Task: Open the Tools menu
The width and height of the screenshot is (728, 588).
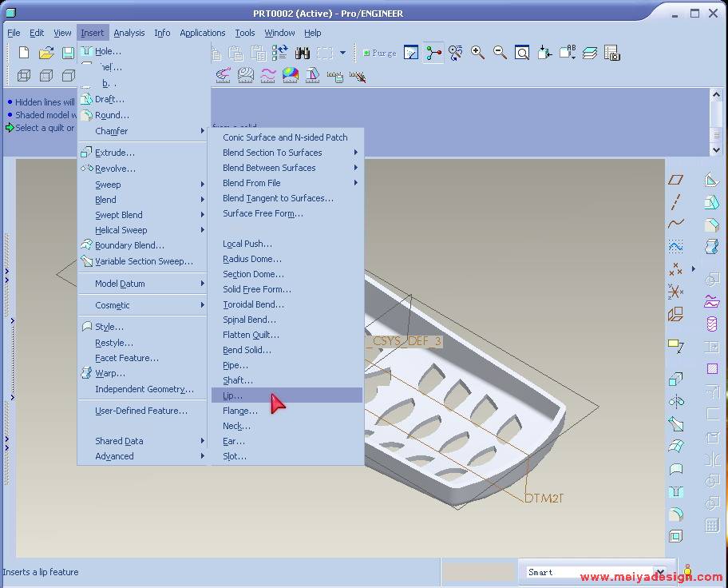Action: [x=245, y=33]
